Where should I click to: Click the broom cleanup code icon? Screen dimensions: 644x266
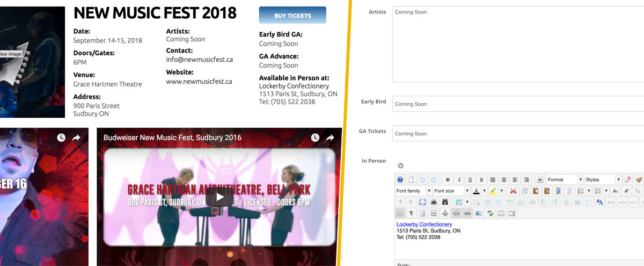click(x=639, y=179)
